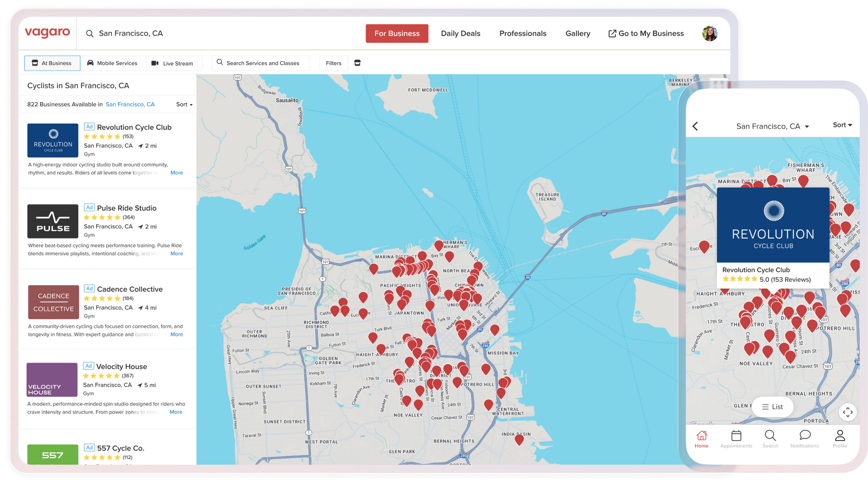Click the Mission Bay map pin
This screenshot has height=485, width=868.
(495, 329)
